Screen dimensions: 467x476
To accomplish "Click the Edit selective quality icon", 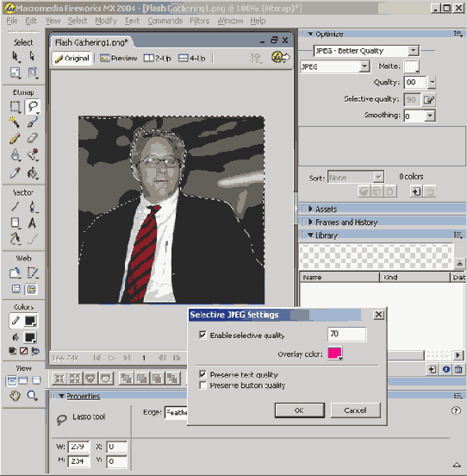I will point(429,99).
